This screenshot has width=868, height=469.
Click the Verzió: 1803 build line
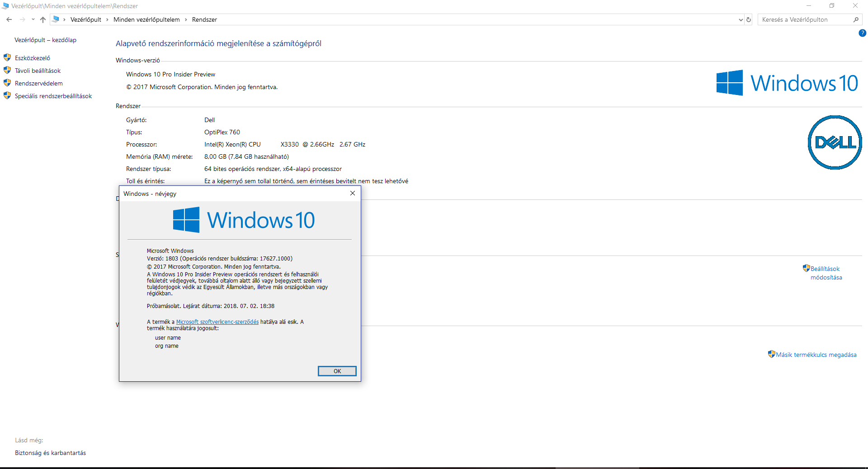(220, 259)
